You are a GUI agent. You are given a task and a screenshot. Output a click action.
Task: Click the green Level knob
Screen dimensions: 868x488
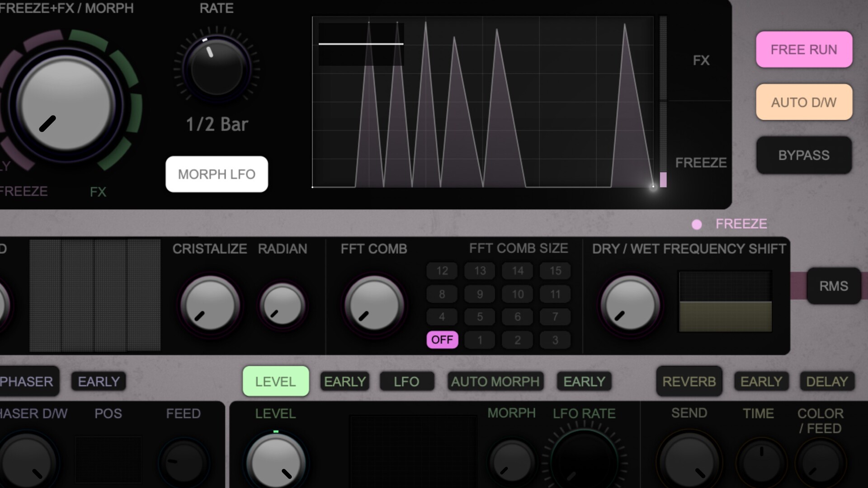coord(275,462)
